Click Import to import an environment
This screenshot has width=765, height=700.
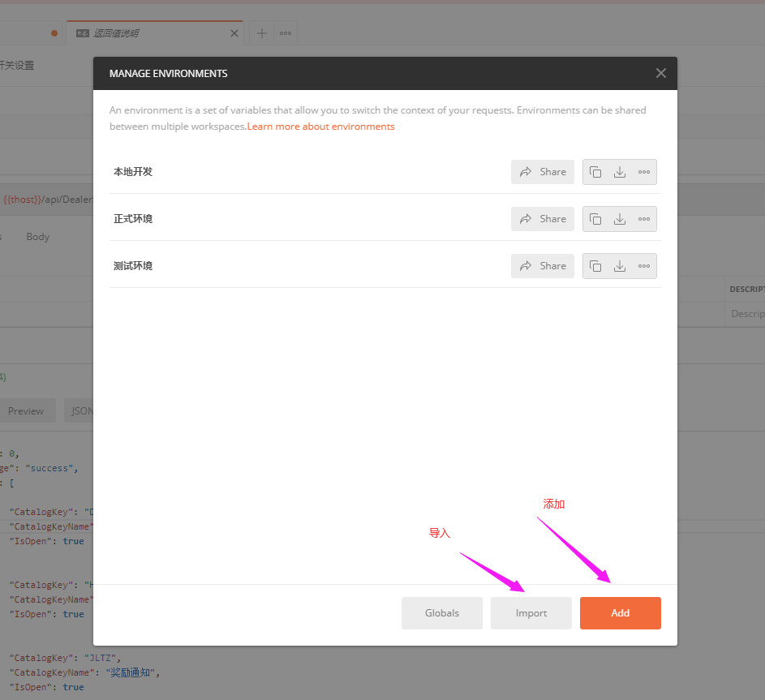pyautogui.click(x=531, y=613)
